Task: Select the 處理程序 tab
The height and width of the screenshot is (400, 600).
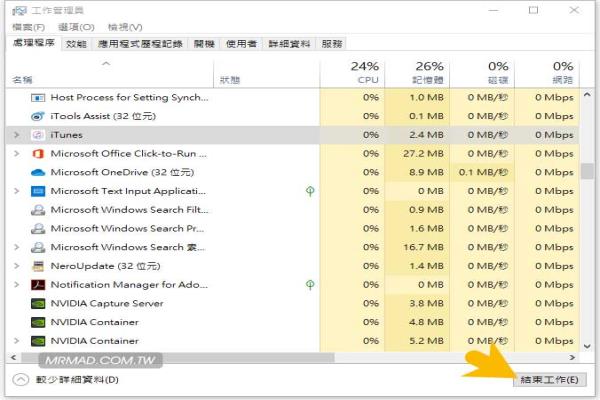Action: point(34,43)
